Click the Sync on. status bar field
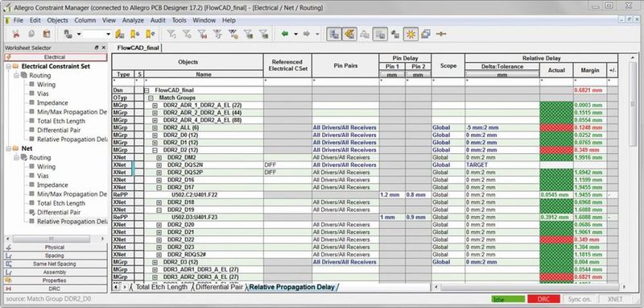The width and height of the screenshot is (644, 308). point(579,299)
